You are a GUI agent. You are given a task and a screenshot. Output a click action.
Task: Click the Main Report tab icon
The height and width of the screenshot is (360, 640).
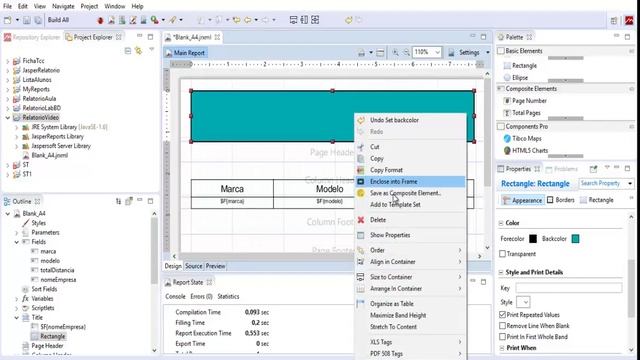coord(169,53)
